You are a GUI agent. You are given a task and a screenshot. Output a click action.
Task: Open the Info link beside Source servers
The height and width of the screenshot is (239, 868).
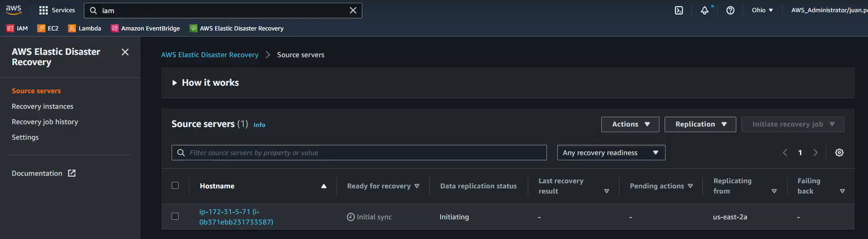259,125
